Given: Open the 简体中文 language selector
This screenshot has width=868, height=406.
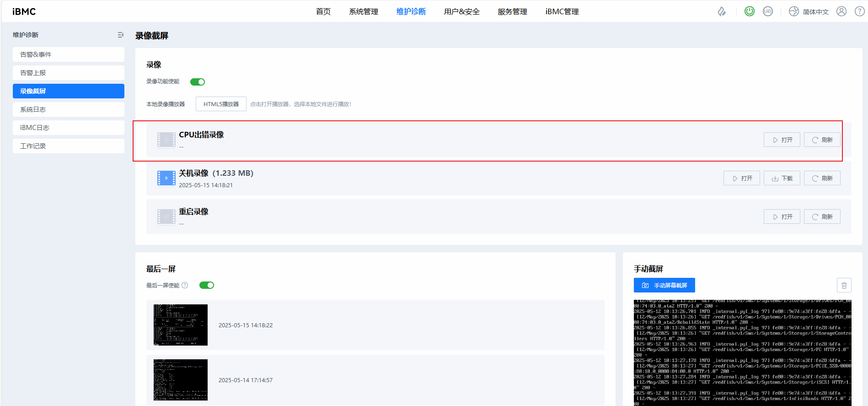Looking at the screenshot, I should tap(809, 11).
